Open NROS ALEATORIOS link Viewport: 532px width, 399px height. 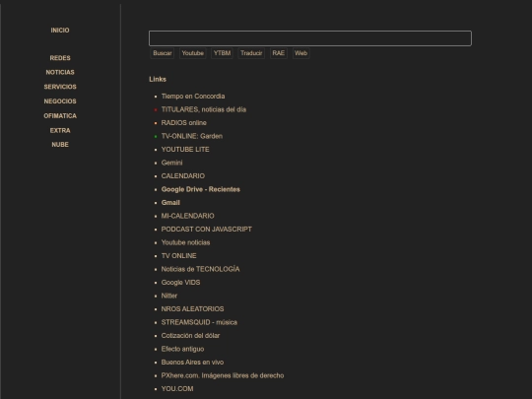pos(193,309)
